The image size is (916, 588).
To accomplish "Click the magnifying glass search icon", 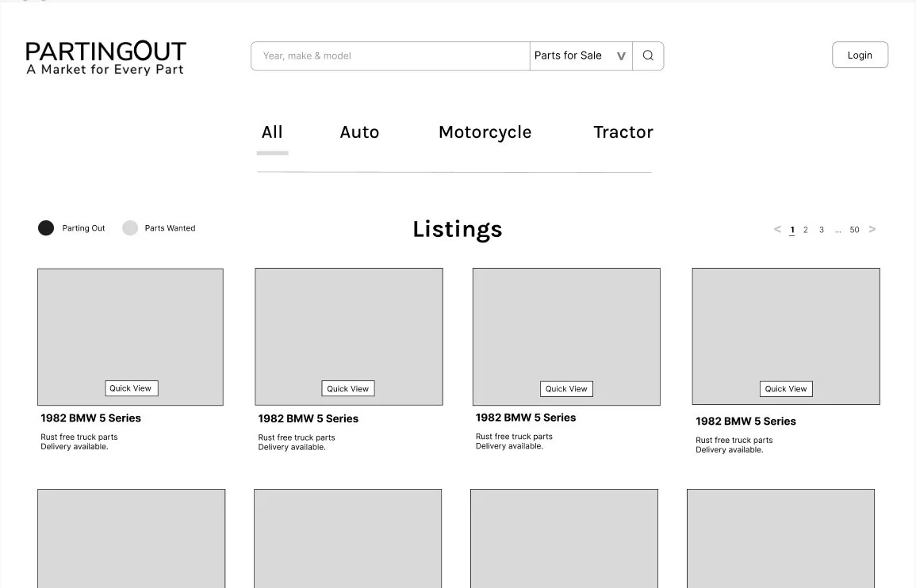I will coord(648,55).
